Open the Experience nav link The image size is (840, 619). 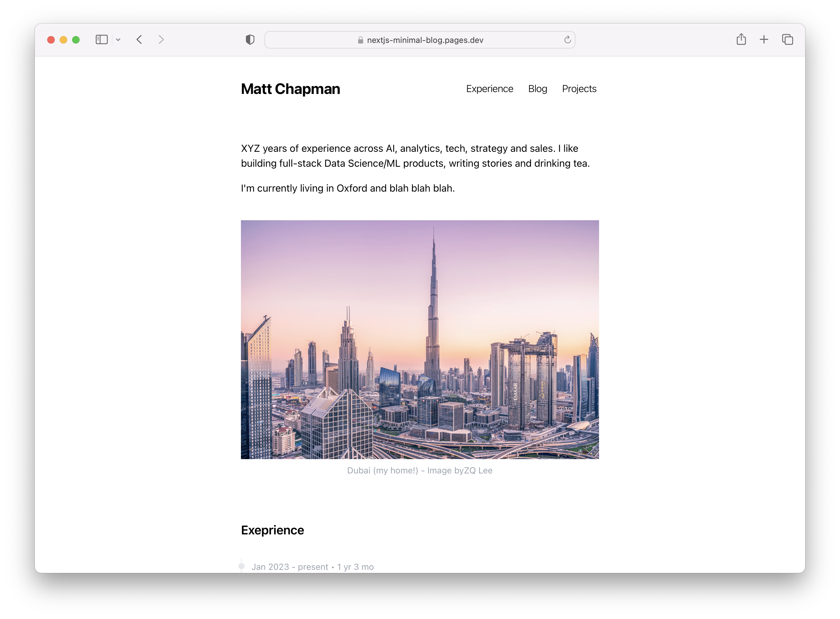(489, 89)
